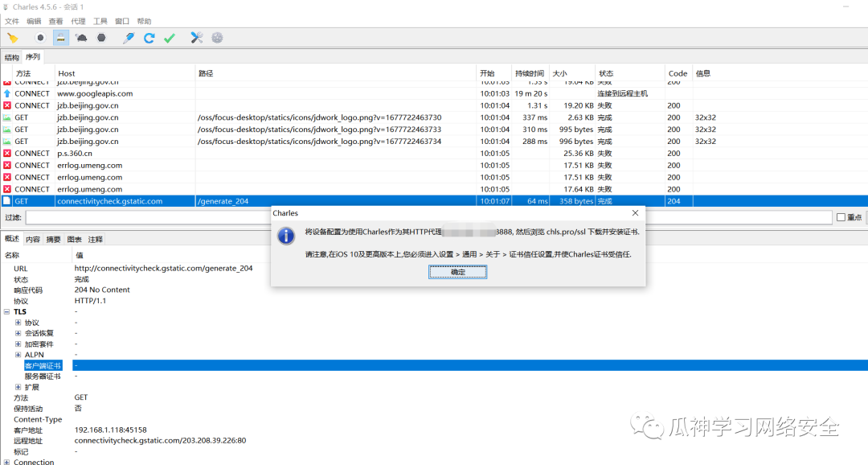Select the URL value http://connectivitycheck.gstatic.com/generate_204
868x465 pixels.
click(163, 268)
